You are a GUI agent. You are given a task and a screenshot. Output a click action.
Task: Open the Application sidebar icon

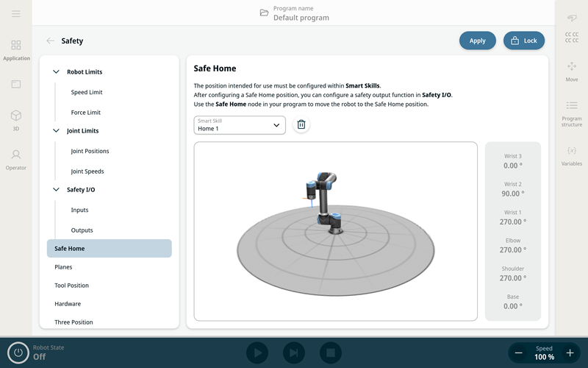click(x=16, y=50)
